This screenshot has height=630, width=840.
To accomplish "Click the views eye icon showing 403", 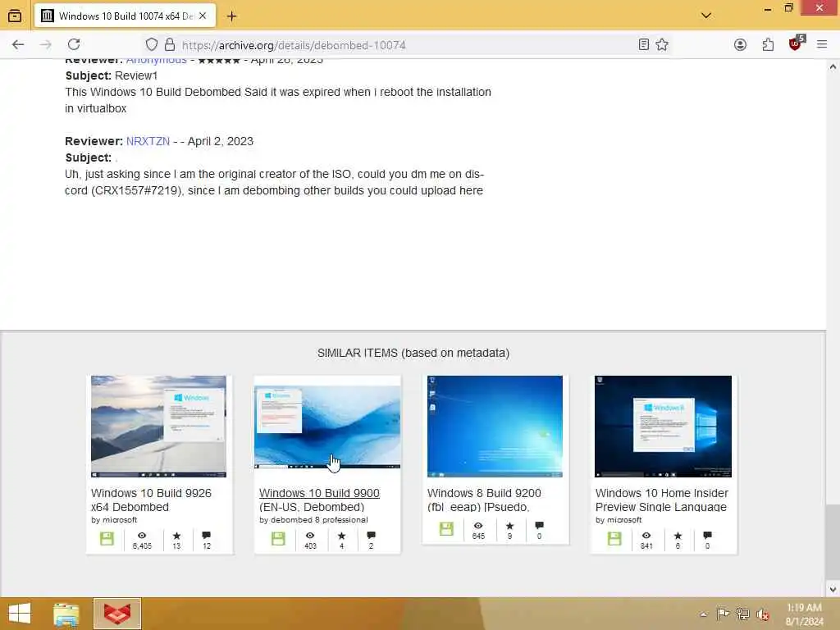I will 310,536.
